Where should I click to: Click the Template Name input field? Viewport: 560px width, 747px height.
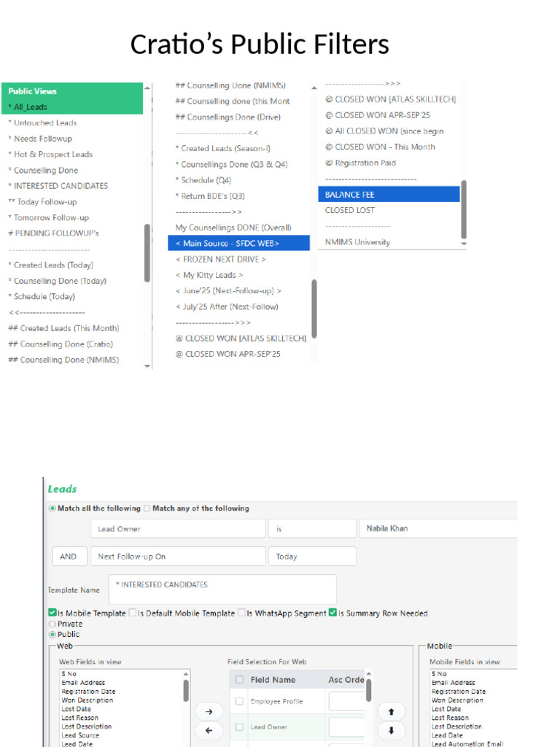(x=222, y=589)
